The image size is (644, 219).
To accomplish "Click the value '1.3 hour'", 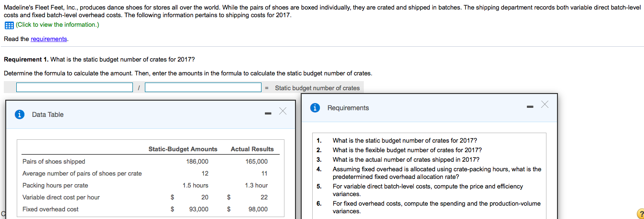I will pyautogui.click(x=256, y=186).
